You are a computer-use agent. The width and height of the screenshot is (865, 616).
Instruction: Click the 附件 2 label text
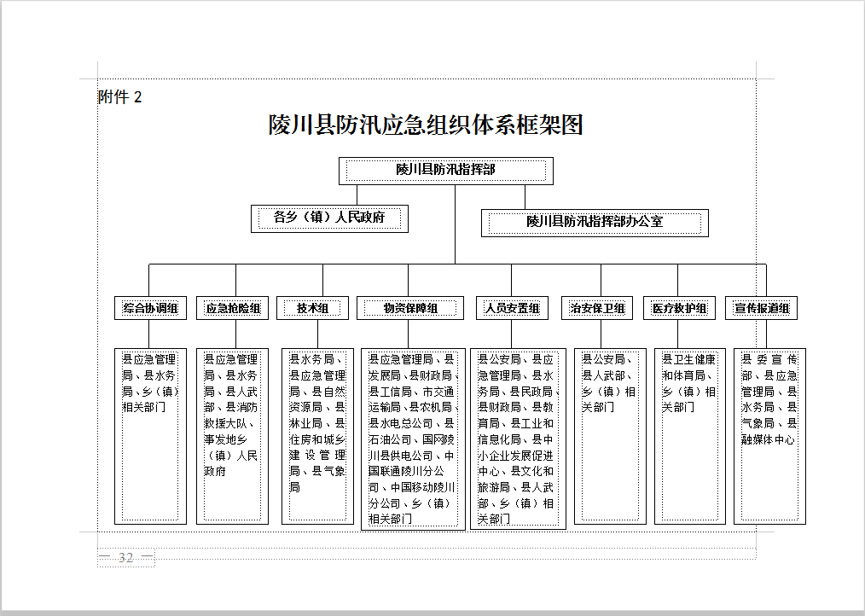click(120, 97)
